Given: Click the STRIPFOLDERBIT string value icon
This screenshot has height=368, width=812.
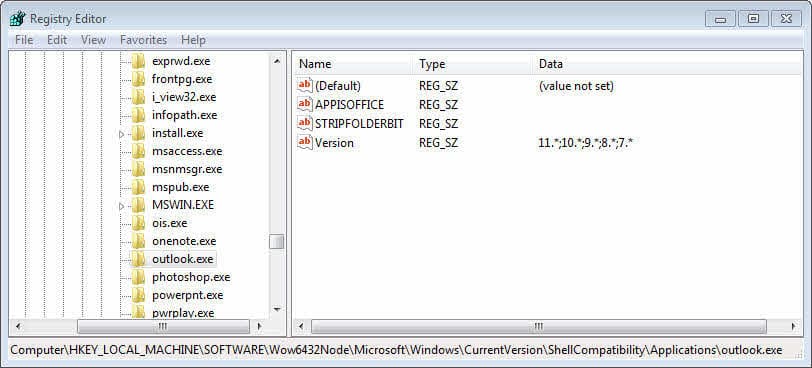Looking at the screenshot, I should (305, 123).
